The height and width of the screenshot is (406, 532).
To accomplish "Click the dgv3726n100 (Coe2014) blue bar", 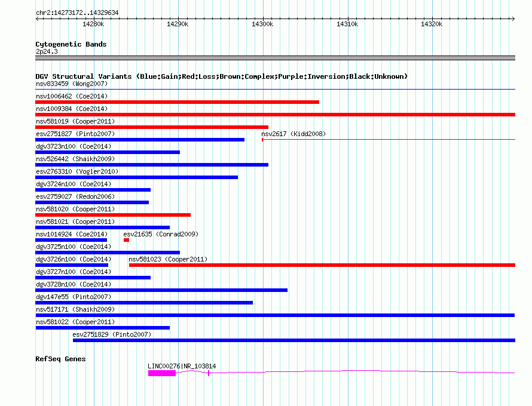I will [72, 265].
